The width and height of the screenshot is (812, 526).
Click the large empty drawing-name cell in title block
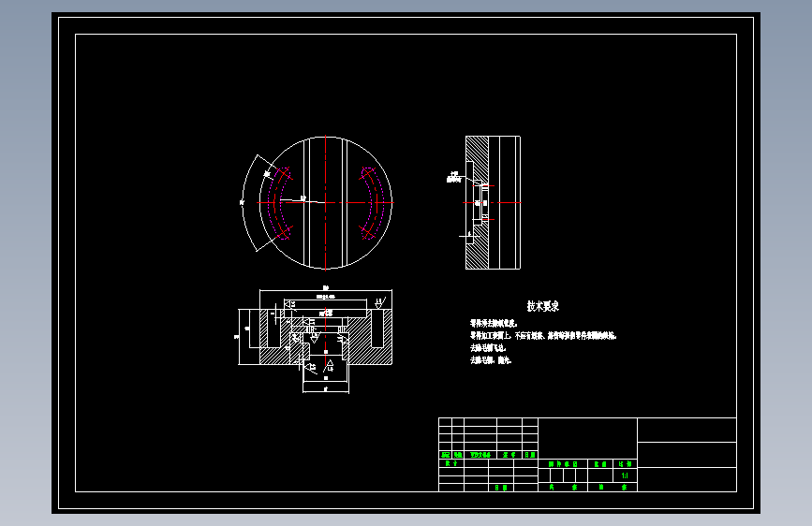[588, 439]
